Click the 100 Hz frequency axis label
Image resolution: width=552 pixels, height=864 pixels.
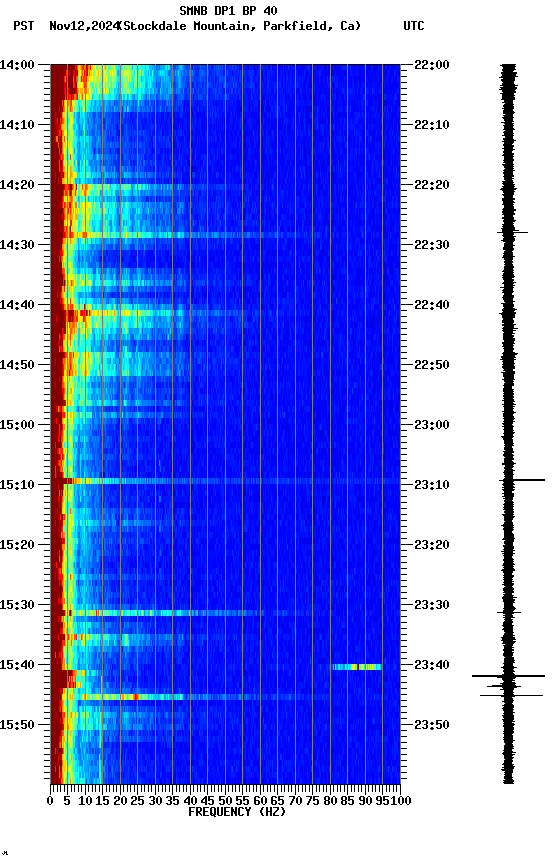point(401,801)
